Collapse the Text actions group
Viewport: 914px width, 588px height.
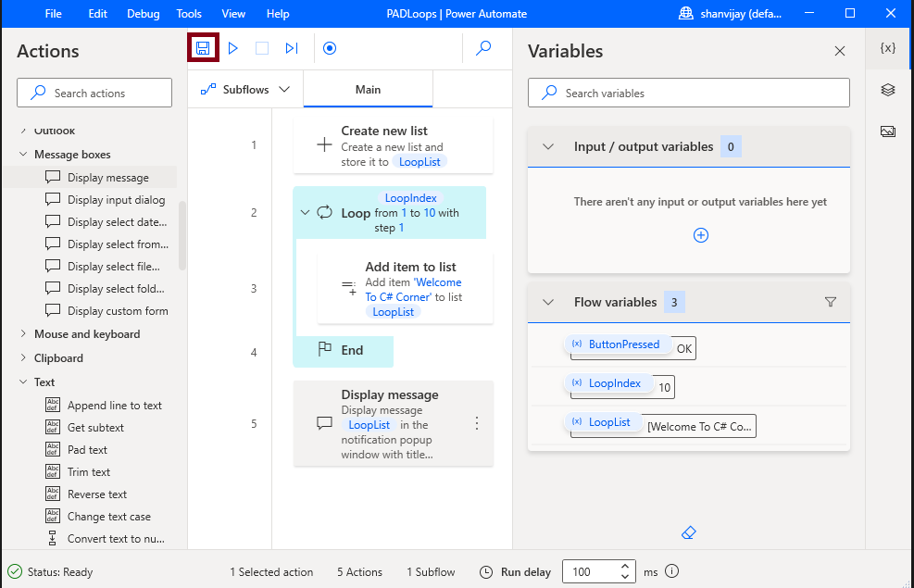(x=23, y=382)
